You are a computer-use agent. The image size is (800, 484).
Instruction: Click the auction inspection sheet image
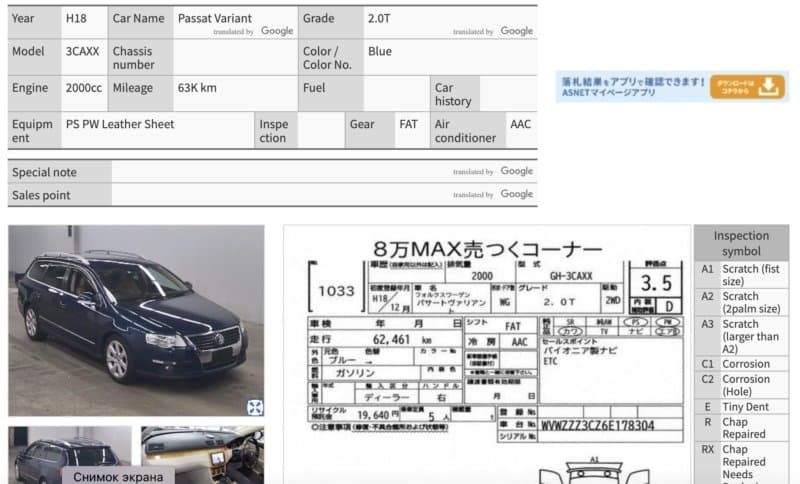point(487,354)
